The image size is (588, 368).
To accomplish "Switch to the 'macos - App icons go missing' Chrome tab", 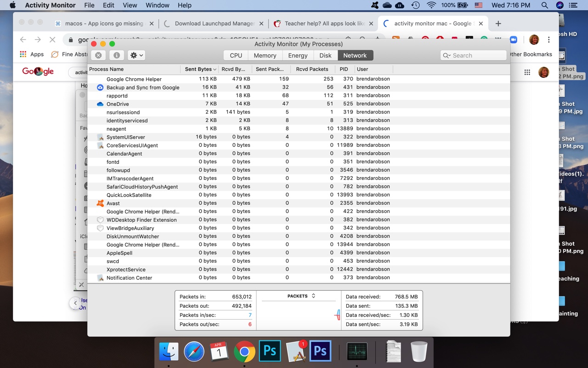I will click(104, 23).
